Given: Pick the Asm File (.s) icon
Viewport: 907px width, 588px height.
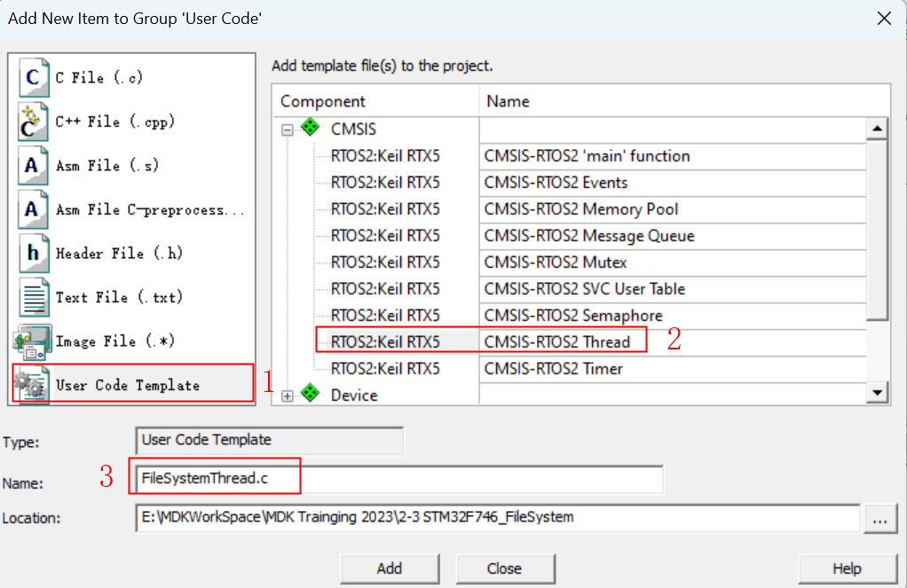Looking at the screenshot, I should [x=33, y=166].
